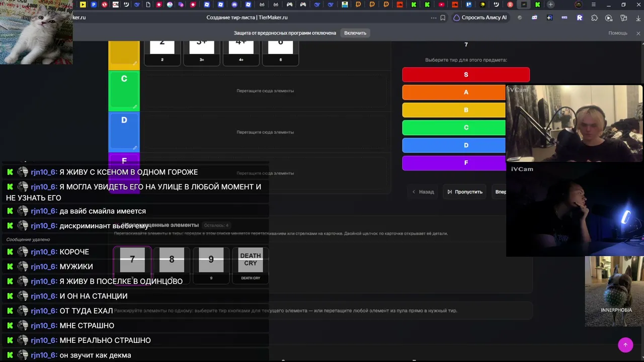Open the browser hamburger menu
Screen dimensions: 644x362
pos(594,5)
